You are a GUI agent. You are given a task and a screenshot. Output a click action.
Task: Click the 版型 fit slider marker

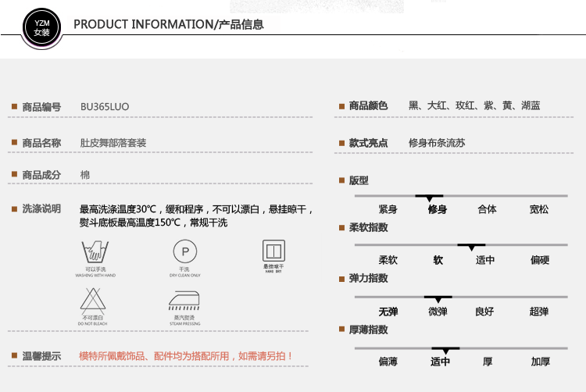click(x=429, y=198)
